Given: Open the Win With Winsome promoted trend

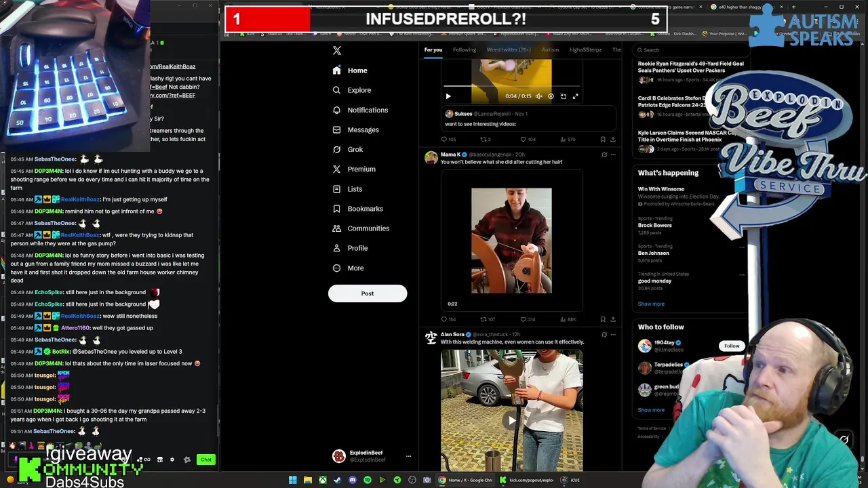Looking at the screenshot, I should tap(661, 189).
